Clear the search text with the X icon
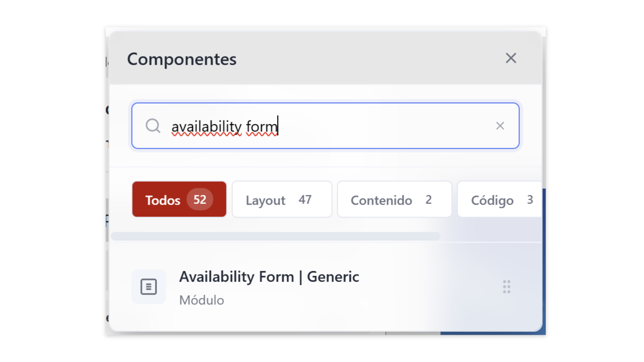This screenshot has width=644, height=362. [500, 126]
